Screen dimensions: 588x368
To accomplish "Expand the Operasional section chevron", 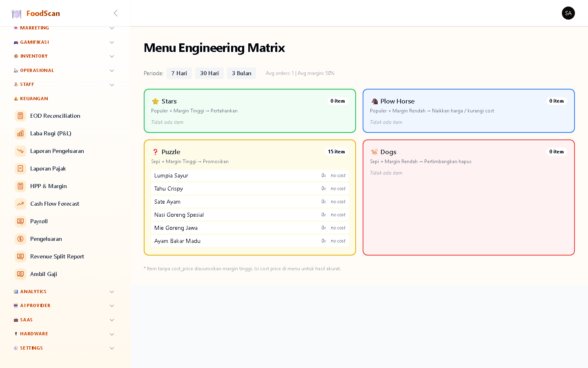I will click(x=112, y=71).
